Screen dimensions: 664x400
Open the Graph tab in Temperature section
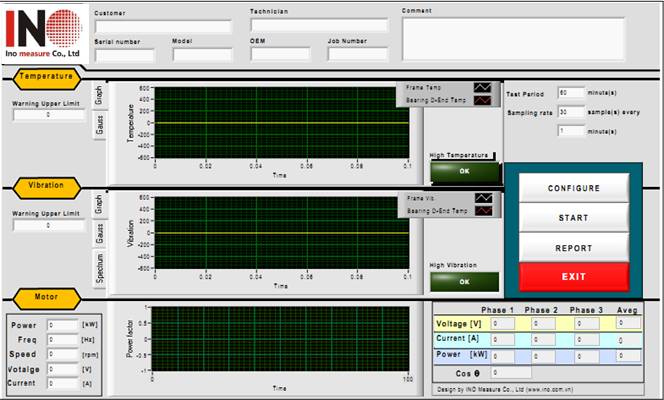click(x=99, y=95)
